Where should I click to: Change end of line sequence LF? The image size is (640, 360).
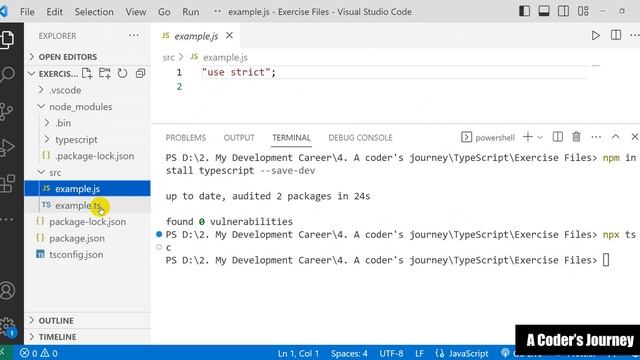(419, 353)
